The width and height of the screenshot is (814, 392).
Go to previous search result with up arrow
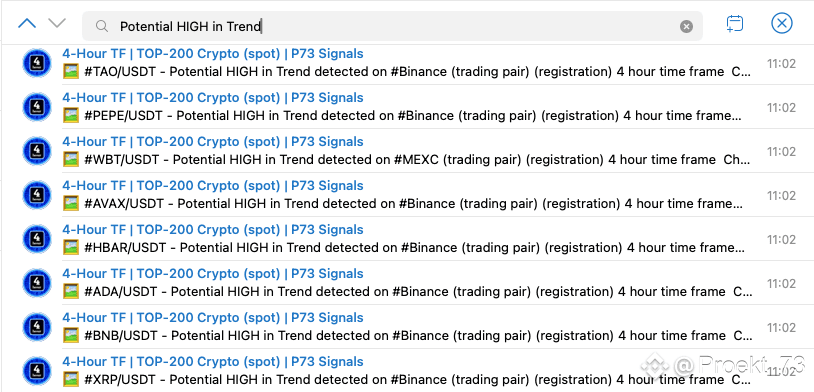coord(26,23)
